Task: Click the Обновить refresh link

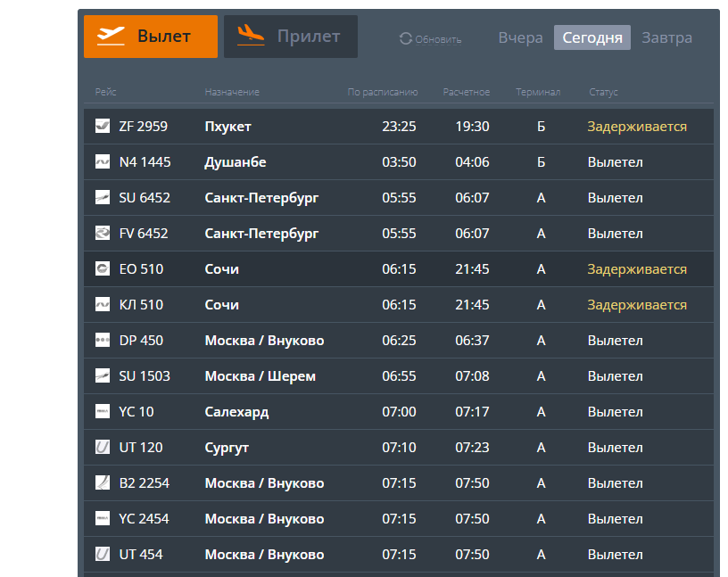Action: (x=438, y=39)
